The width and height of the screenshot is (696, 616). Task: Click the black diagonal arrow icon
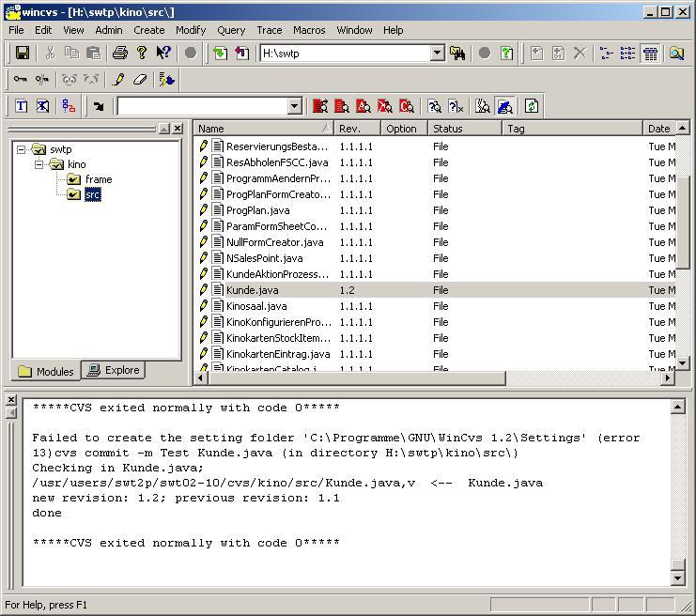point(98,106)
